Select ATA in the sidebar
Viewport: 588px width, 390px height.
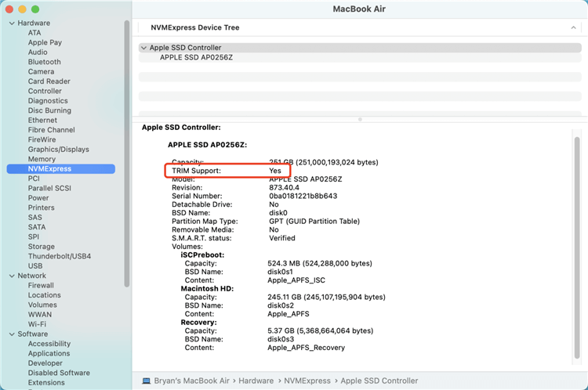pyautogui.click(x=34, y=33)
